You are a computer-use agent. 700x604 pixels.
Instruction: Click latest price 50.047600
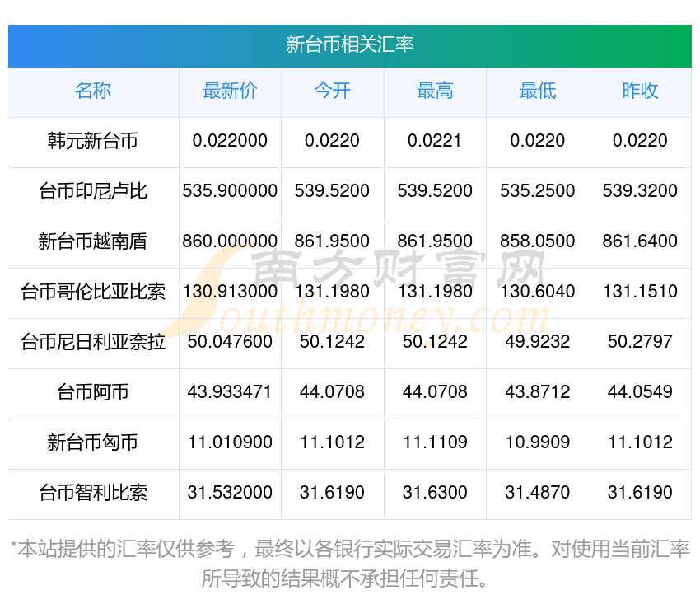pyautogui.click(x=230, y=342)
